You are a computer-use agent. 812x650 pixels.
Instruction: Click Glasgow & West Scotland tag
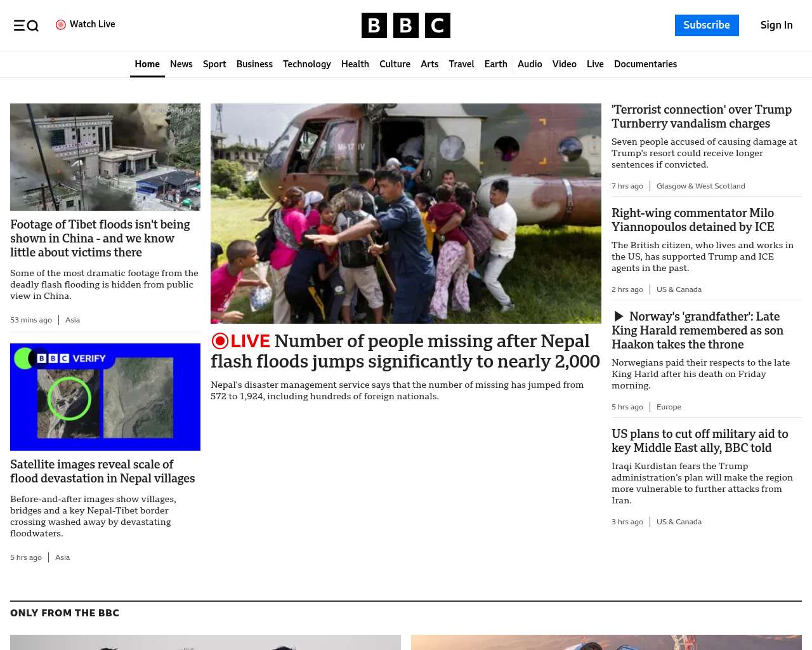[x=701, y=186]
